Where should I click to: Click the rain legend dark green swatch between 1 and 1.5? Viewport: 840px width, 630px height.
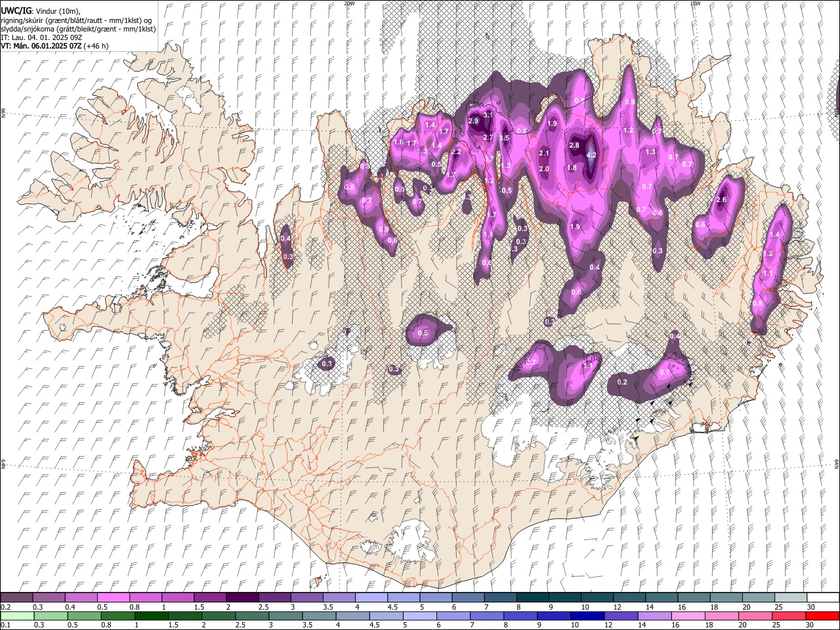click(152, 616)
